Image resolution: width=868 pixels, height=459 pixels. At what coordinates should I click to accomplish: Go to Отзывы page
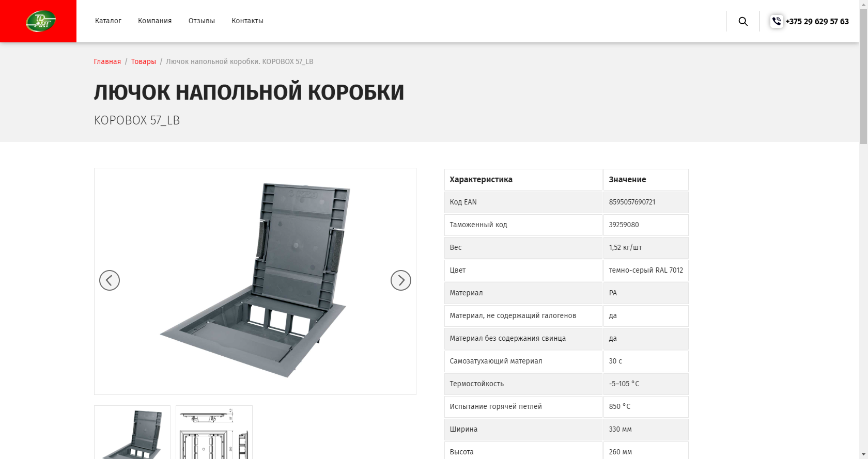tap(202, 21)
